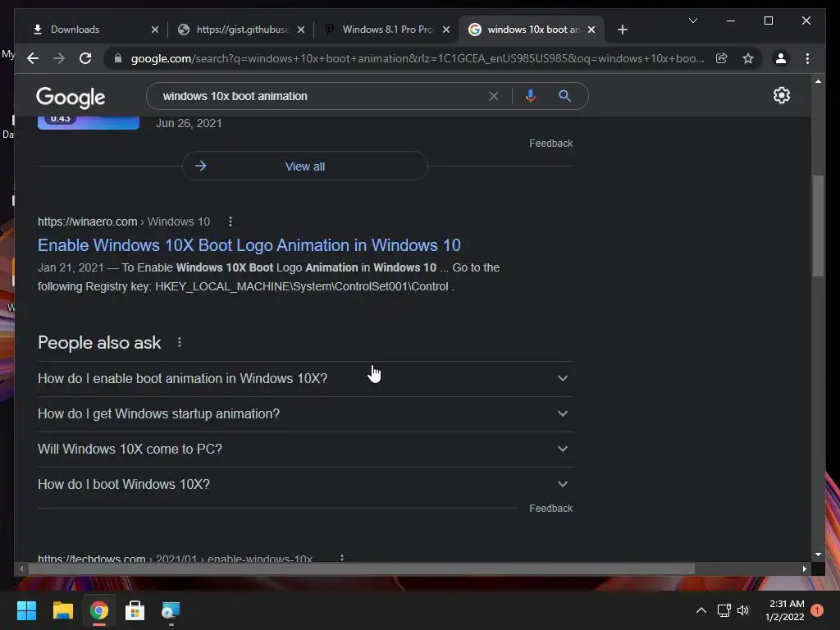Image resolution: width=840 pixels, height=630 pixels.
Task: Click the View all videos button
Action: coord(305,166)
